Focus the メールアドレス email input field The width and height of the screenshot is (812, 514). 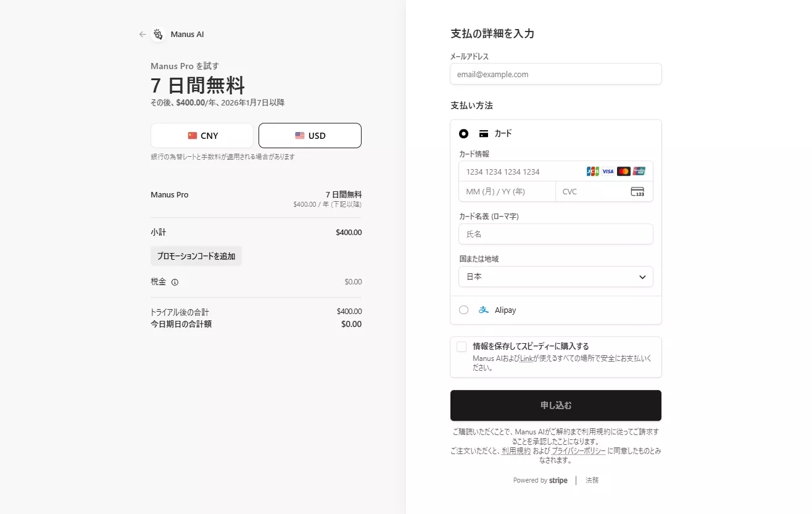pyautogui.click(x=556, y=74)
